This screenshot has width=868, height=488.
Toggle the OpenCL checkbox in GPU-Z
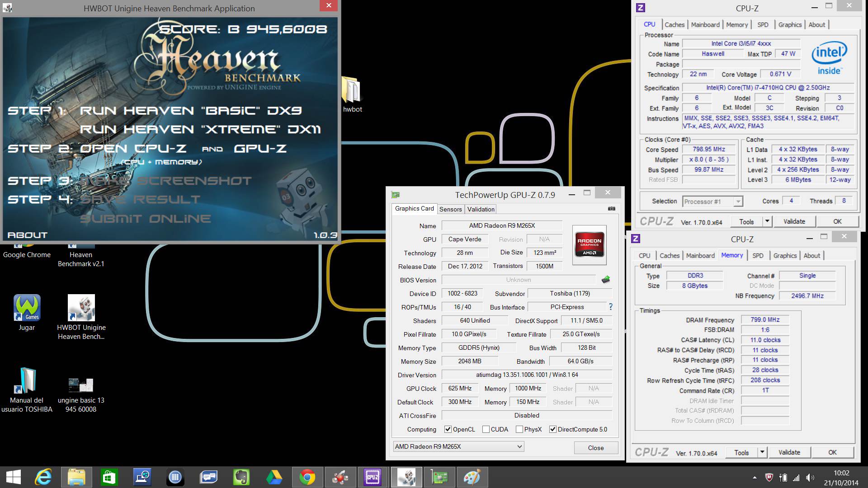click(x=448, y=429)
